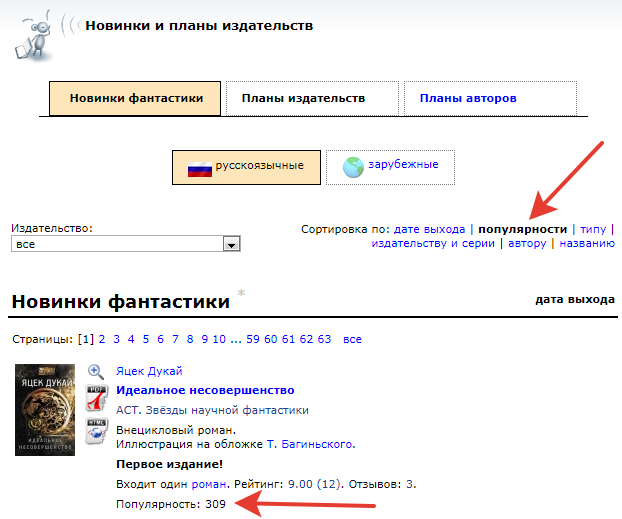
Task: Click the Новинки и планы издательств heading
Action: [199, 26]
